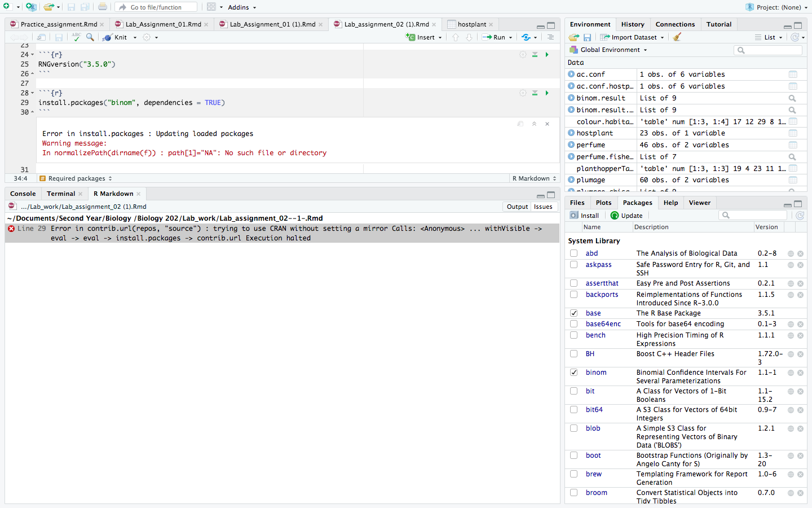Viewport: 812px width, 508px height.
Task: Run all chunks above the install.packages chunk
Action: point(535,93)
